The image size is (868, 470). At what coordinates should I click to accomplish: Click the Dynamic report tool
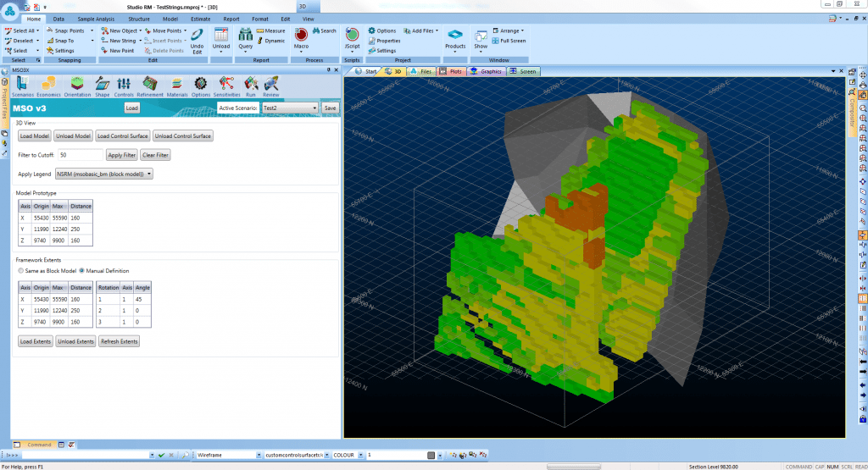pyautogui.click(x=270, y=41)
